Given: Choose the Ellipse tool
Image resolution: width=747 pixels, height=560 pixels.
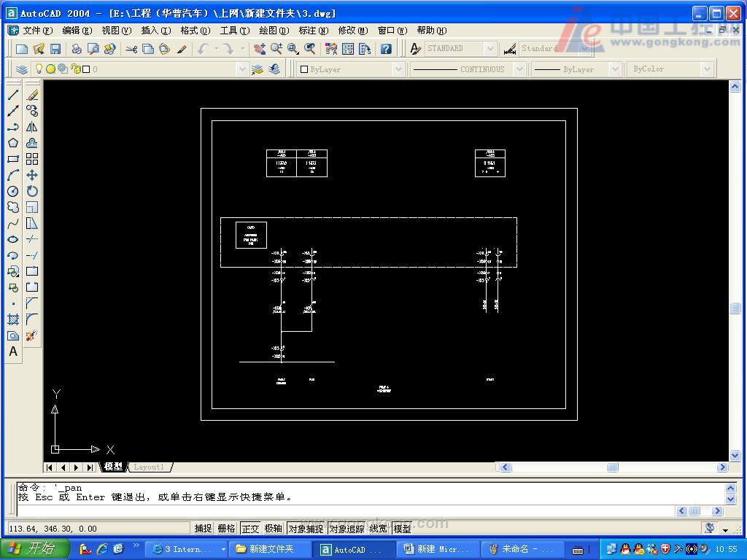Looking at the screenshot, I should coord(13,239).
